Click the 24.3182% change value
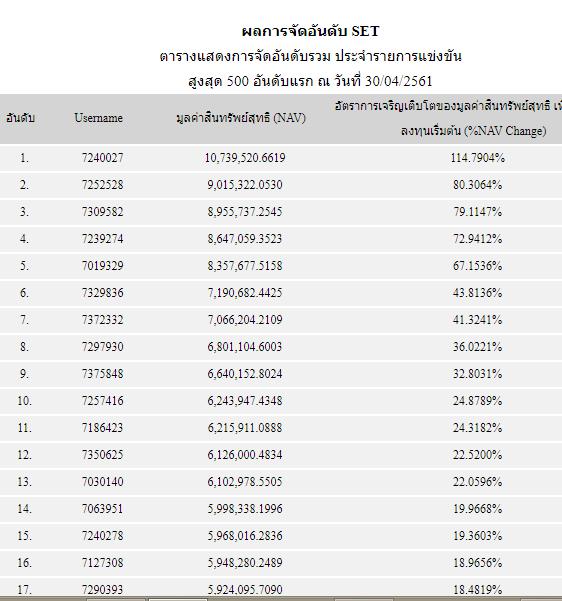This screenshot has height=601, width=562. tap(477, 428)
